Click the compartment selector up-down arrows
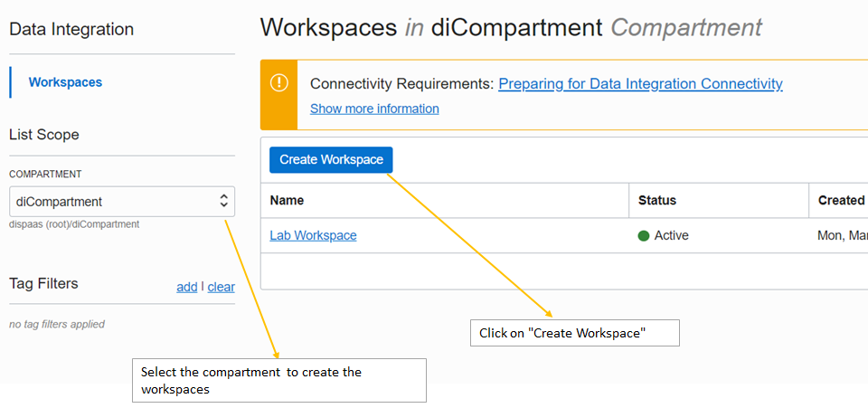 coord(224,202)
